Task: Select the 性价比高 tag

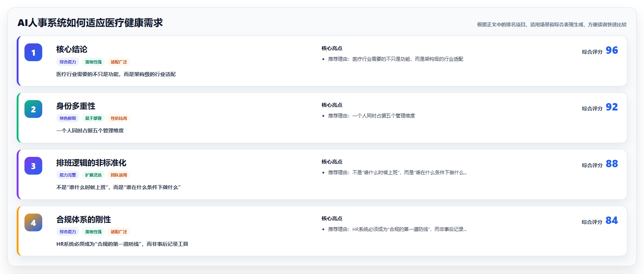Action: [x=119, y=118]
